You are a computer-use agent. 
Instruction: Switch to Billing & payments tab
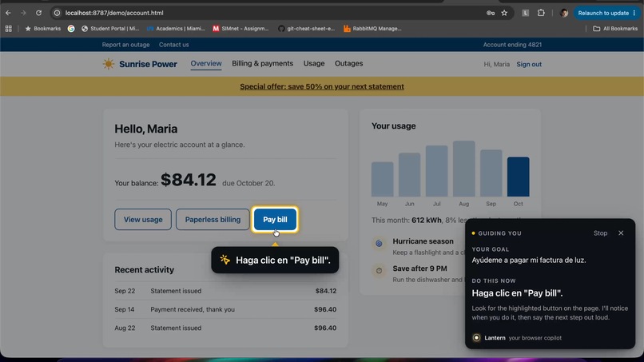pos(262,63)
